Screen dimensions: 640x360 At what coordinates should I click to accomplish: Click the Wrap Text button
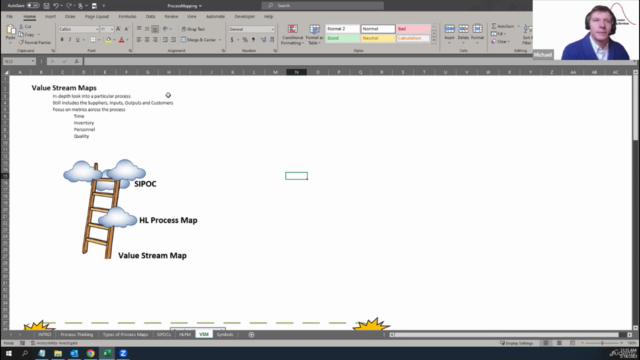click(193, 29)
